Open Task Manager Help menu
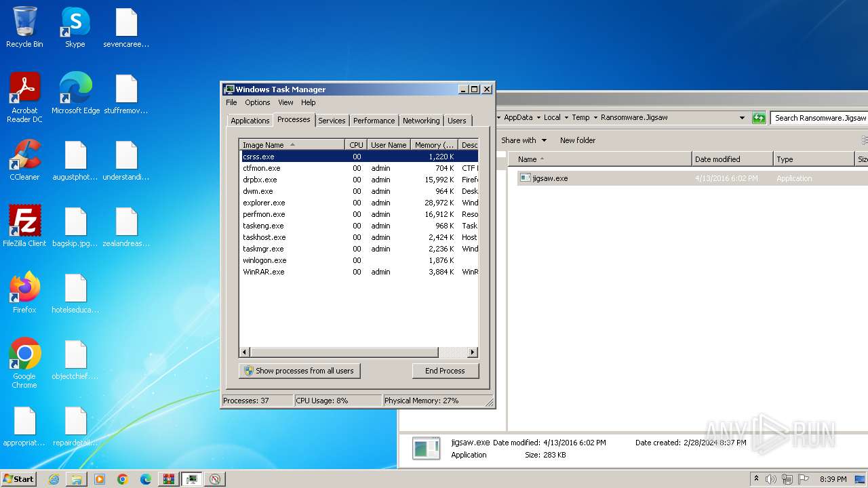The height and width of the screenshot is (488, 868). pos(308,102)
